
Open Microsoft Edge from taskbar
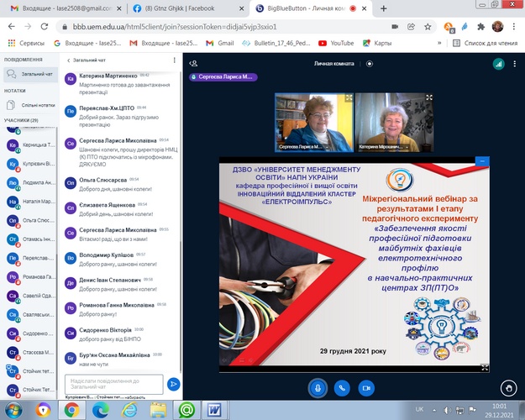(100, 410)
